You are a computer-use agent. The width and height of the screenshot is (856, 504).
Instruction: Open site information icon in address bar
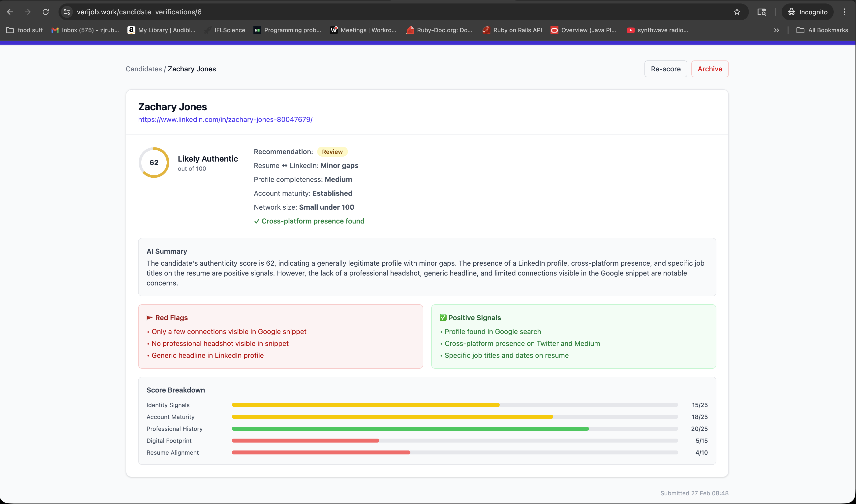67,12
